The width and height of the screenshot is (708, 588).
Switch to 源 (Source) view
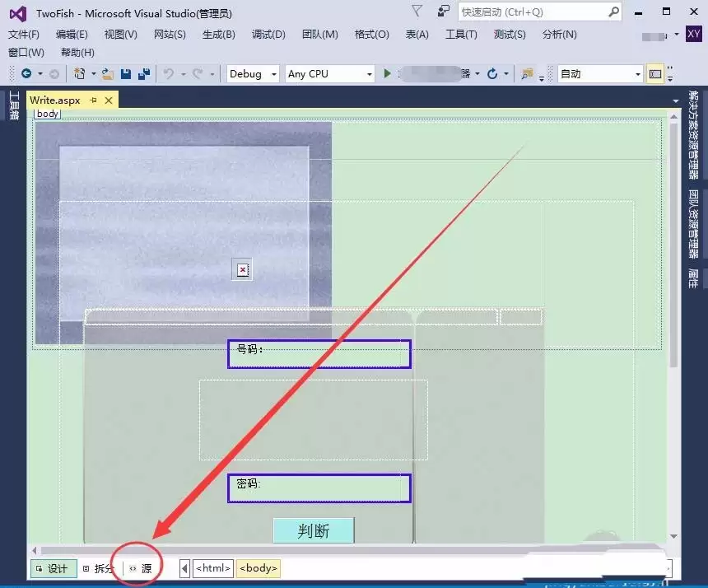click(140, 568)
